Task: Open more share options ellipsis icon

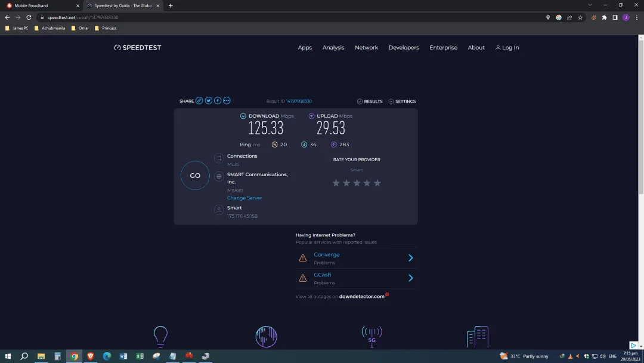Action: pos(227,101)
